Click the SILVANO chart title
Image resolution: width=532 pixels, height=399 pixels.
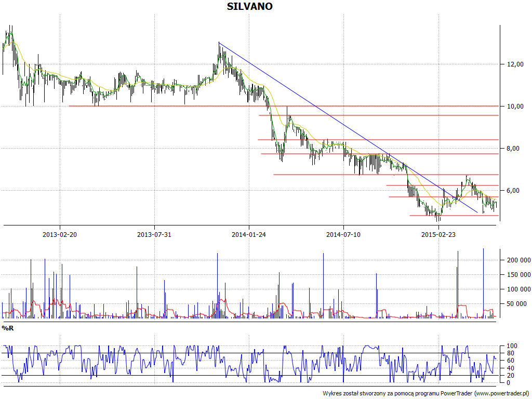point(249,6)
